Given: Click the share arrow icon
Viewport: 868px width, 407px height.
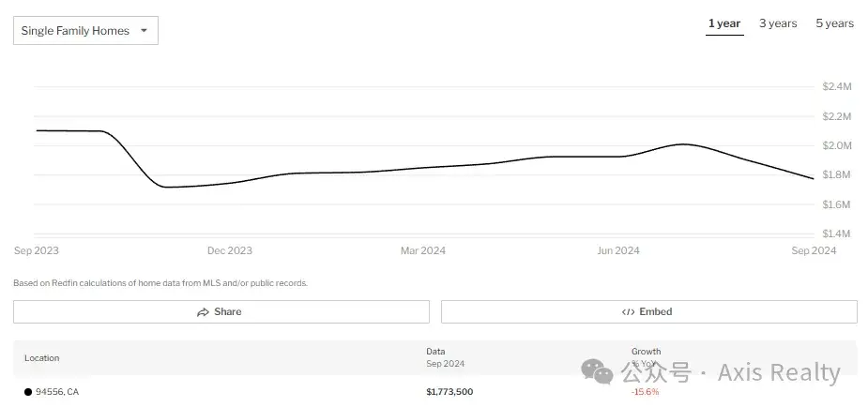Looking at the screenshot, I should pyautogui.click(x=203, y=312).
